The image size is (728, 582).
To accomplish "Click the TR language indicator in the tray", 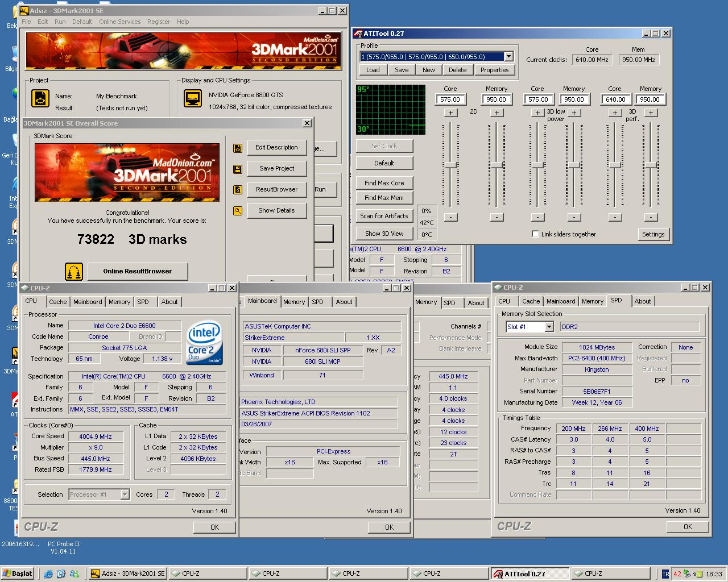I will [x=665, y=574].
